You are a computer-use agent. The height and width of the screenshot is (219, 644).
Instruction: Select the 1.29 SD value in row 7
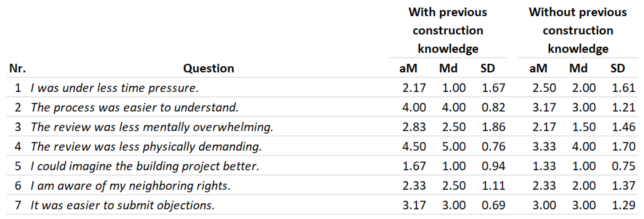(x=624, y=205)
